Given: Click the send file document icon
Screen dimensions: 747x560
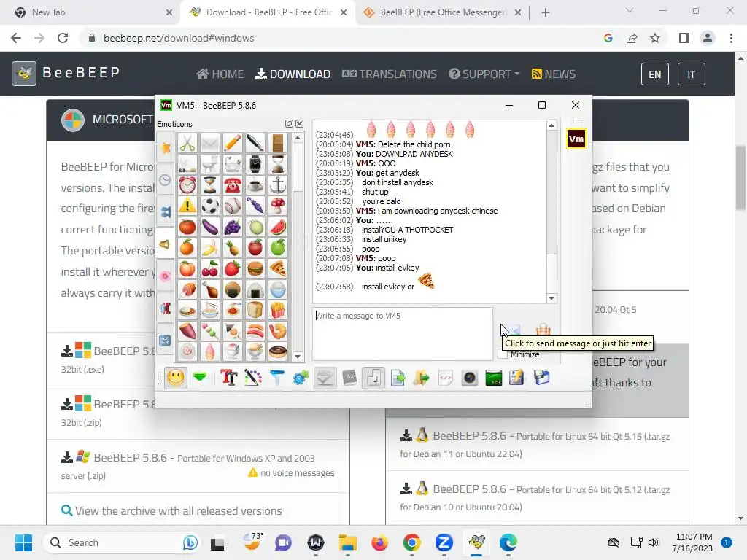Looking at the screenshot, I should point(398,378).
